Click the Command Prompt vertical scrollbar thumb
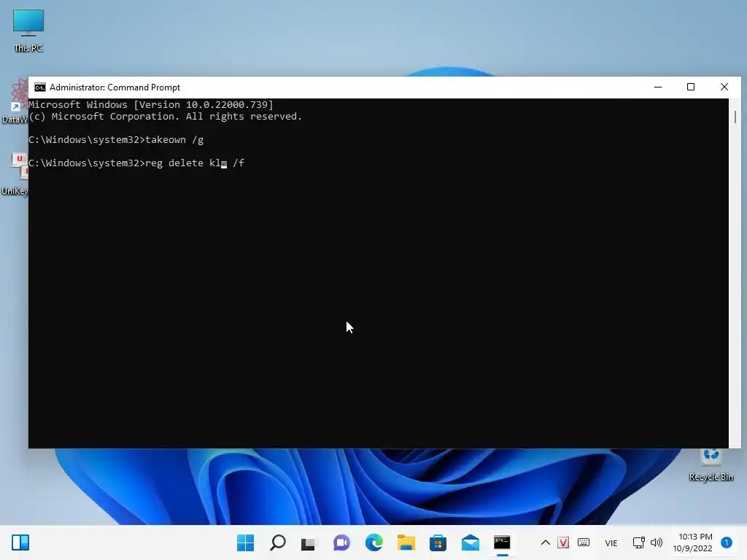This screenshot has width=747, height=560. tap(735, 117)
